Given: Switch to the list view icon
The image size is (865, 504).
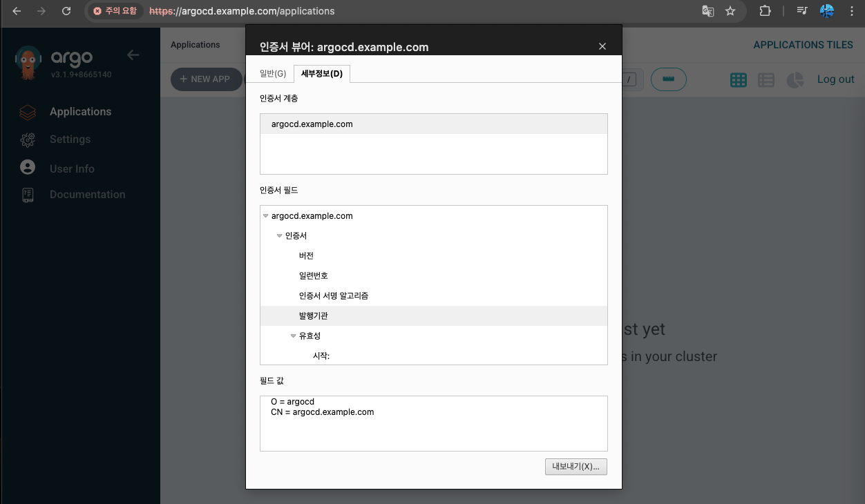Looking at the screenshot, I should (766, 80).
